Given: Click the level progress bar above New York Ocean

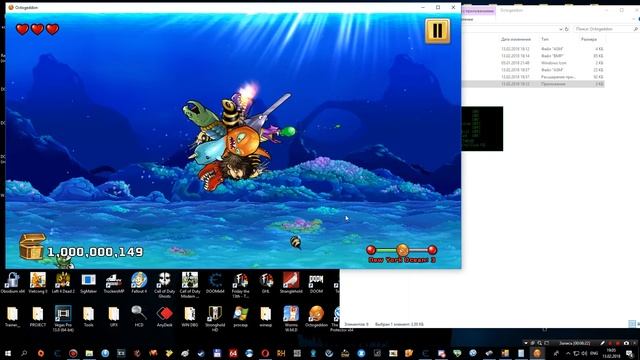Looking at the screenshot, I should tap(402, 249).
